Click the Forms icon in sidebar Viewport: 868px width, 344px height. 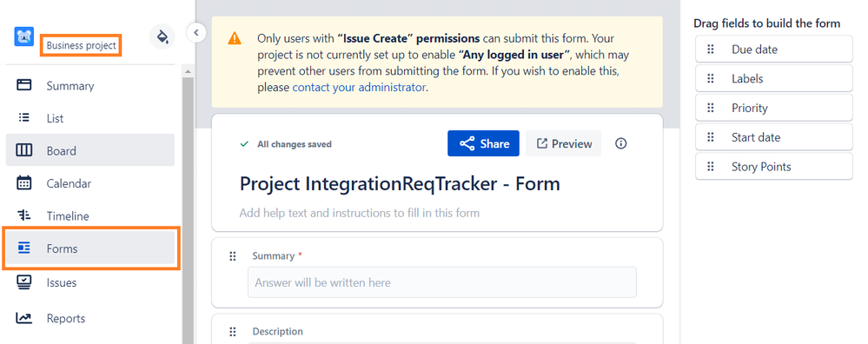23,248
